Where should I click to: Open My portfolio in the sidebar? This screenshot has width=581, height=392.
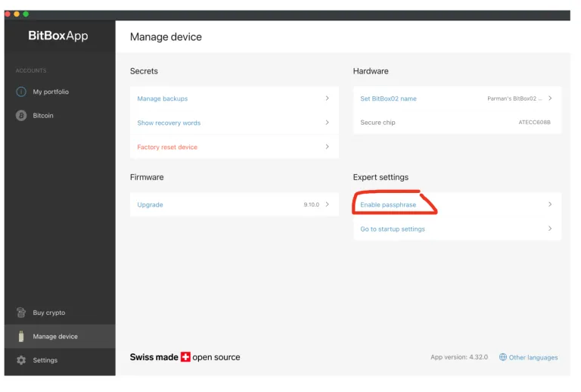(51, 92)
